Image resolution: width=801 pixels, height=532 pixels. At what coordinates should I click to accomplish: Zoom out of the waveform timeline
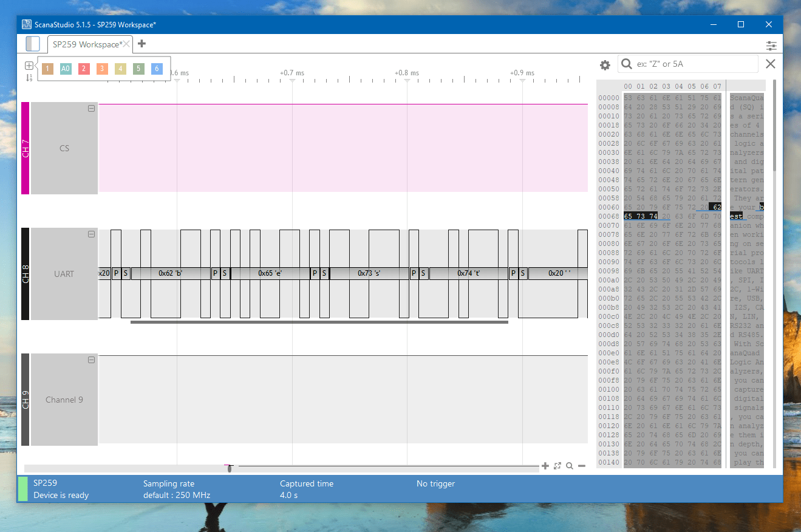[x=582, y=466]
